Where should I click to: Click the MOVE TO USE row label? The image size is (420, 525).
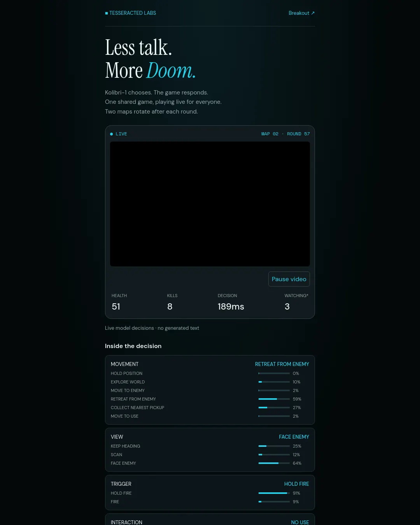point(124,416)
